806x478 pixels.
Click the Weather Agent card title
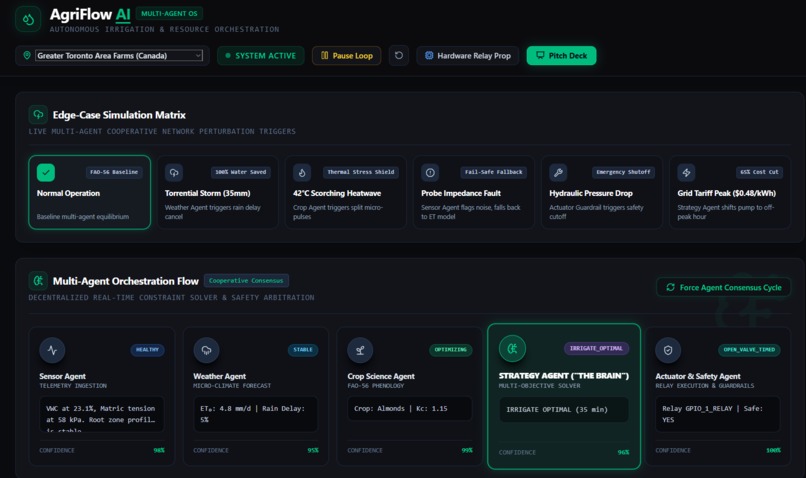point(219,376)
